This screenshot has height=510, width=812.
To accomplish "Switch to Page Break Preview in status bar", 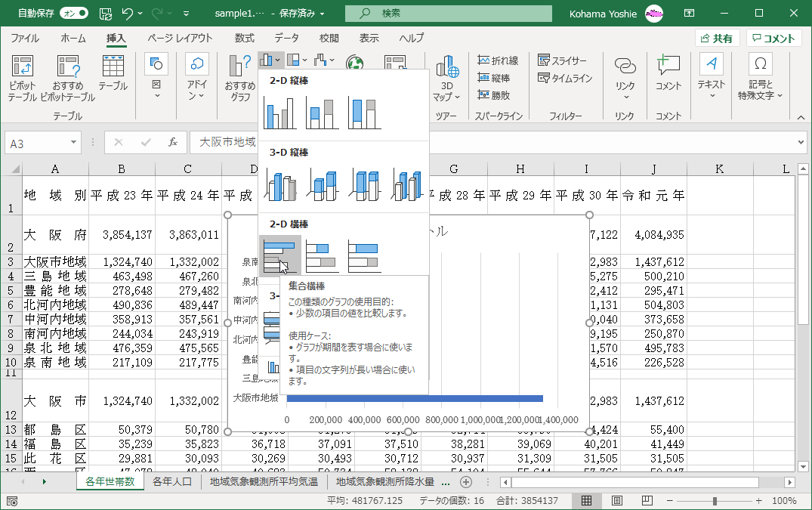I will pos(647,501).
